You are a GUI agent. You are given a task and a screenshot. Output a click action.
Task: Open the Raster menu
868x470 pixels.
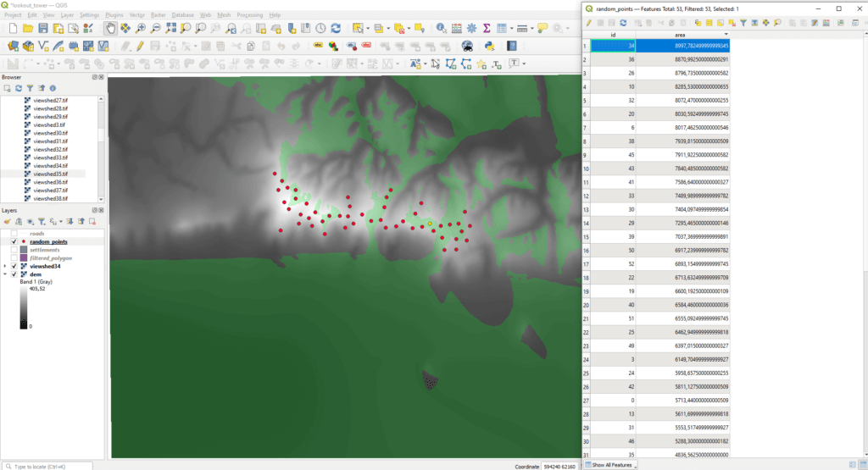pyautogui.click(x=159, y=15)
